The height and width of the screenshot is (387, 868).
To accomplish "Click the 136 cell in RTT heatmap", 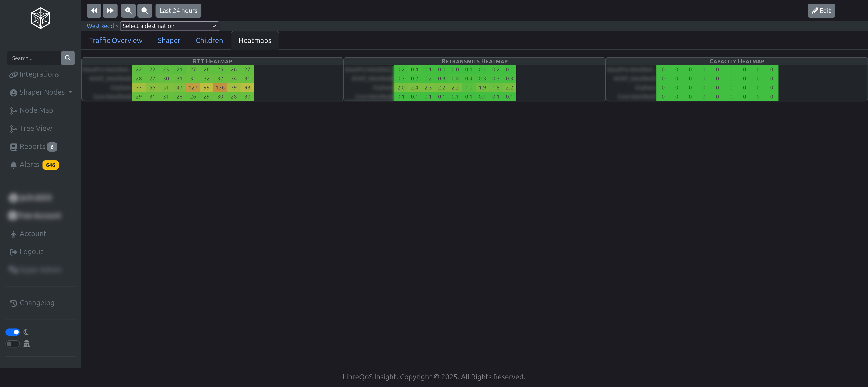I will pos(220,88).
